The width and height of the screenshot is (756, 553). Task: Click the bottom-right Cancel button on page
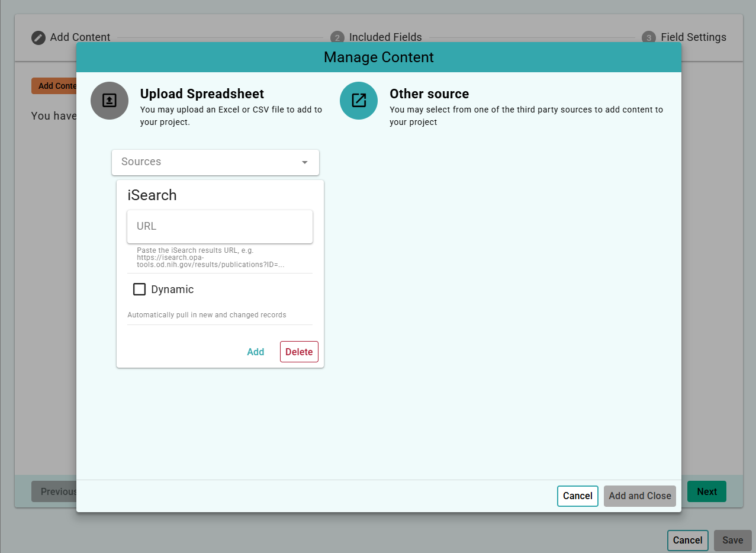point(688,540)
